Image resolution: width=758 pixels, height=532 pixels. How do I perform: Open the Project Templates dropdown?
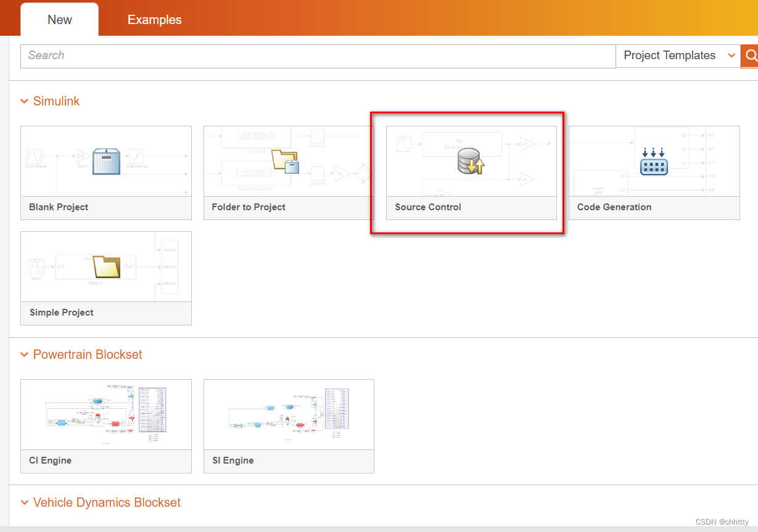[x=678, y=55]
